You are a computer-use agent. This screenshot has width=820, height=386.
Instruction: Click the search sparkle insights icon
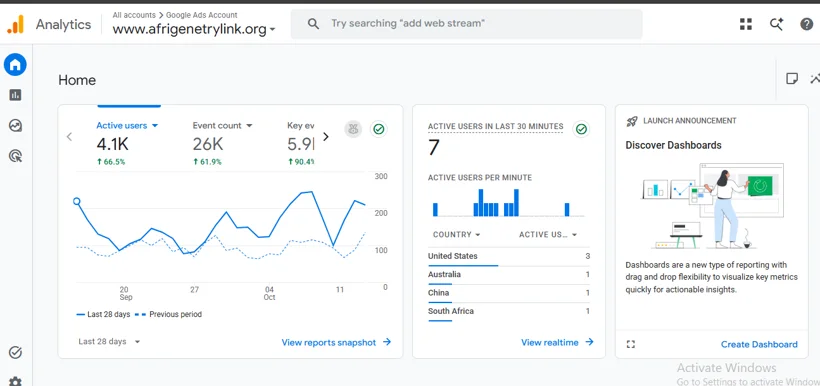[x=776, y=24]
